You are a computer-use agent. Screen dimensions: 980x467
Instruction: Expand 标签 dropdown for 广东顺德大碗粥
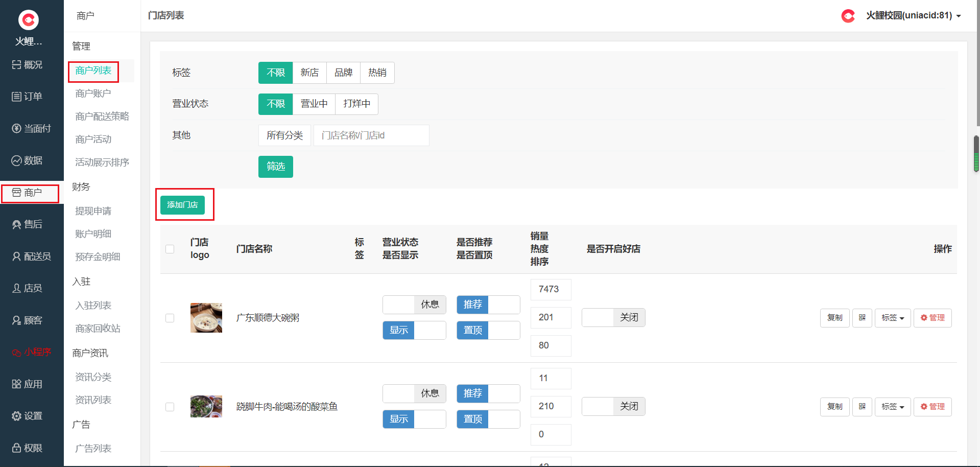point(892,318)
